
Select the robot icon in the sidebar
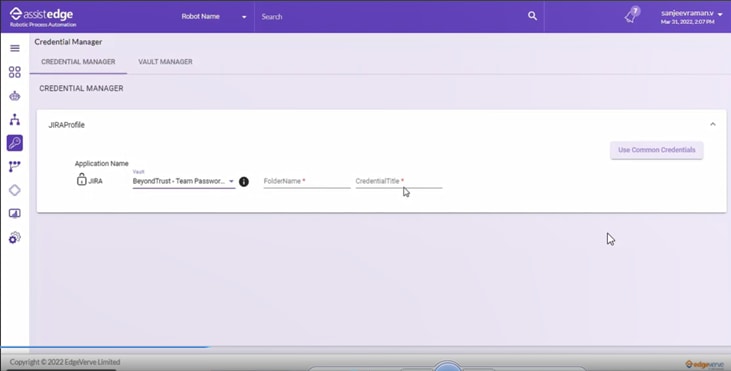pyautogui.click(x=15, y=96)
